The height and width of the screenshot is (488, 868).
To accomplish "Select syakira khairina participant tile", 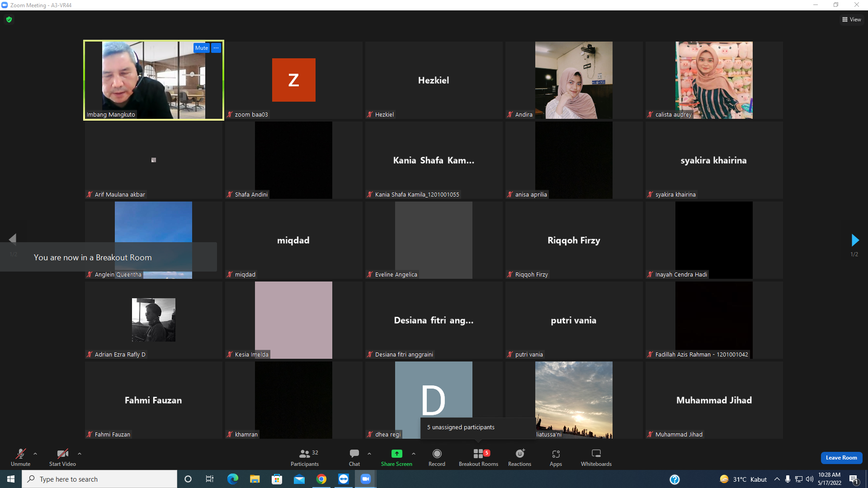I will (714, 160).
